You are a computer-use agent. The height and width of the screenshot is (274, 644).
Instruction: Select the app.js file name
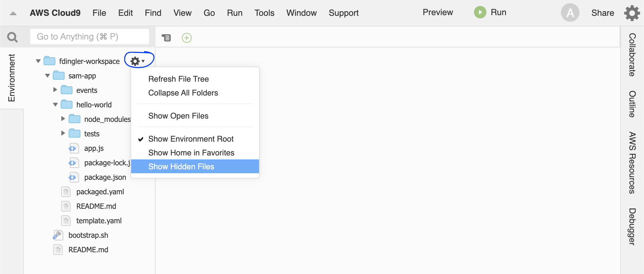[94, 148]
